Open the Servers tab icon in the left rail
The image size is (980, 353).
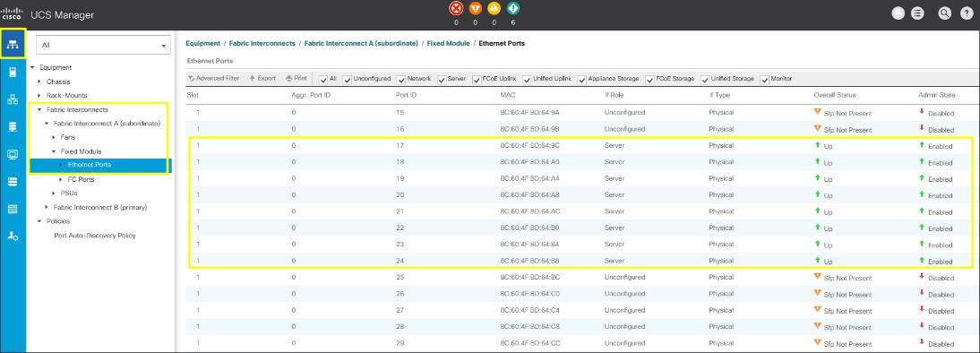pos(13,73)
